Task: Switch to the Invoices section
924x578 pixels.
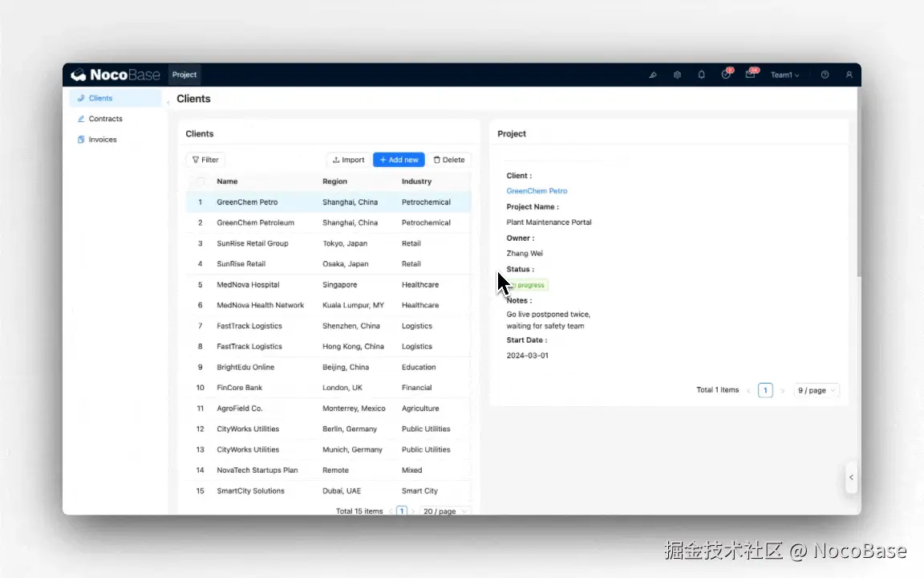Action: pos(101,139)
